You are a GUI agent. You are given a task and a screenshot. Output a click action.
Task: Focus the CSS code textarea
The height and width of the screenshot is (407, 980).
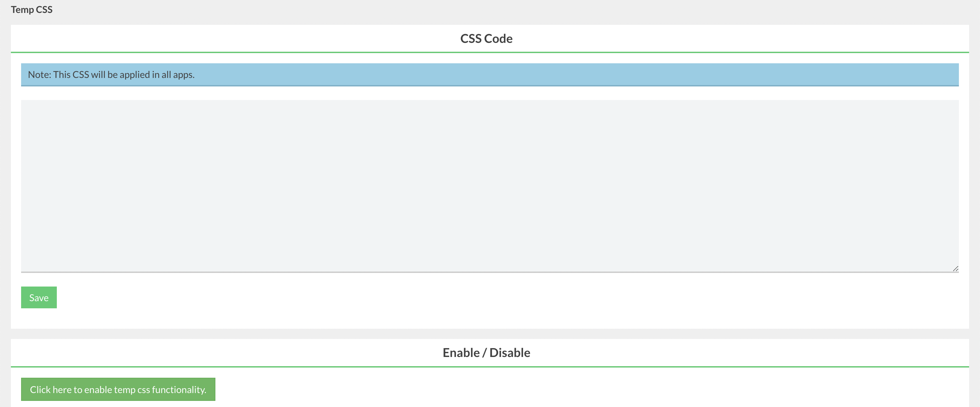pos(490,186)
